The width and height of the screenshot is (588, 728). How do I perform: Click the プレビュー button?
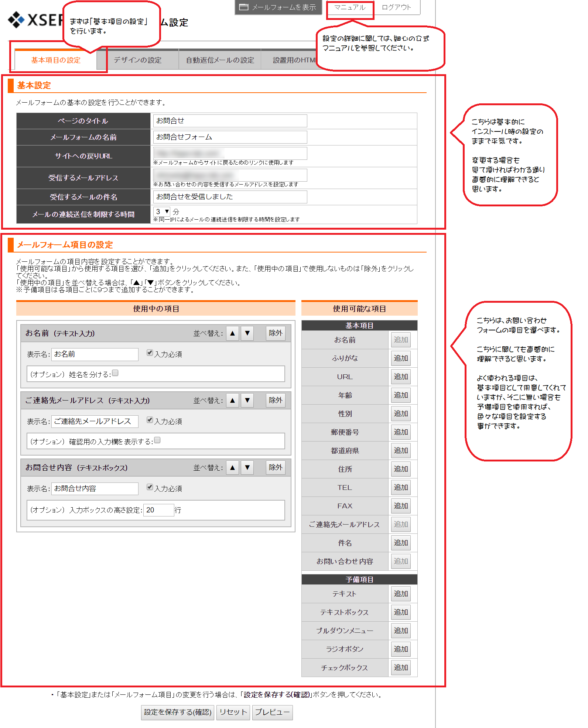[x=272, y=712]
